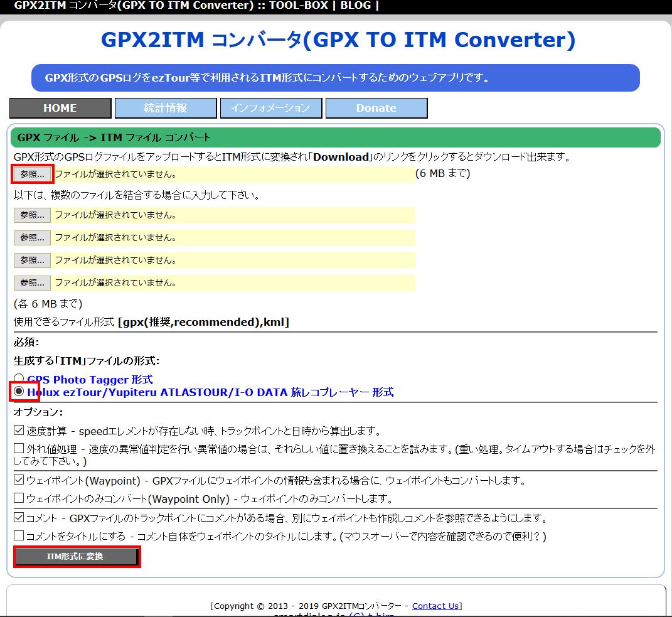Select the GPS Photo Tagger 形式 radio button
The height and width of the screenshot is (617, 672).
18,378
